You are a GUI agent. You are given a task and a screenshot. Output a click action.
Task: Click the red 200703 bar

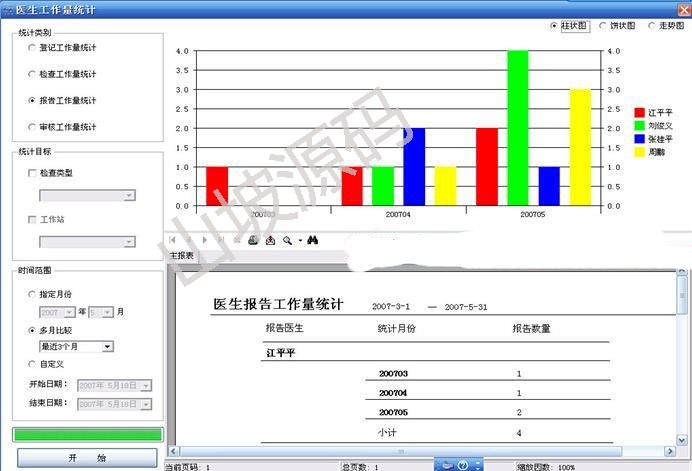(217, 186)
